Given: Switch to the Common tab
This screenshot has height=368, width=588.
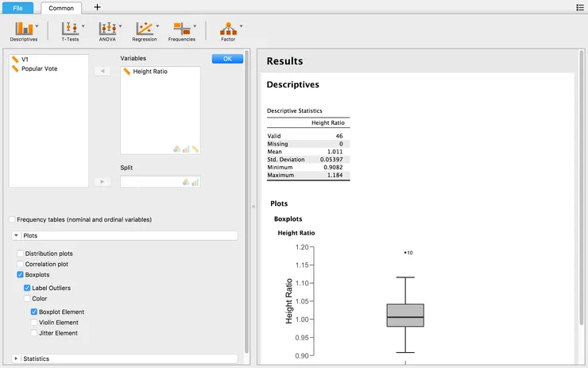Looking at the screenshot, I should 61,8.
